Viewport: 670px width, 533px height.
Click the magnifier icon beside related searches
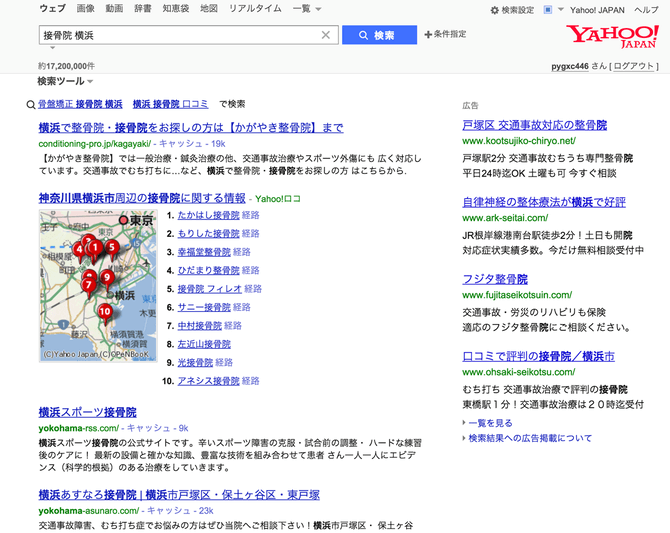pos(31,104)
